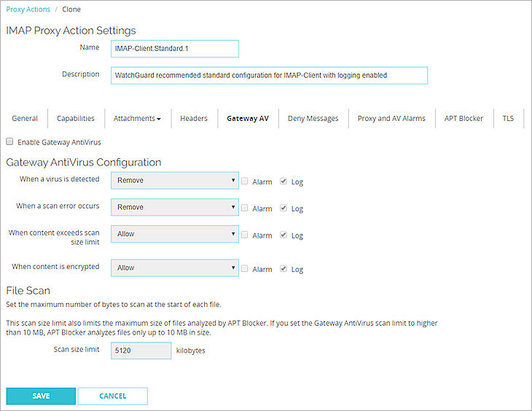Screen dimensions: 532x411
Task: Uncheck Log for encrypted content
Action: coord(284,269)
